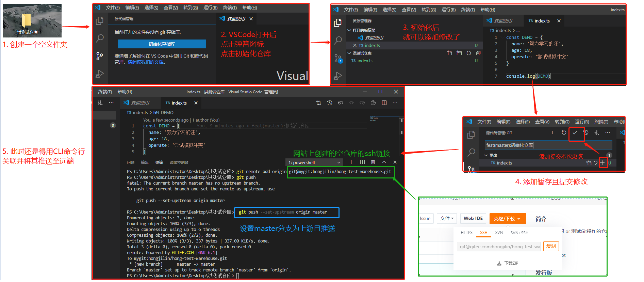The width and height of the screenshot is (644, 282).
Task: Open 帮助(H) menu in the terminal window
Action: pyautogui.click(x=125, y=92)
